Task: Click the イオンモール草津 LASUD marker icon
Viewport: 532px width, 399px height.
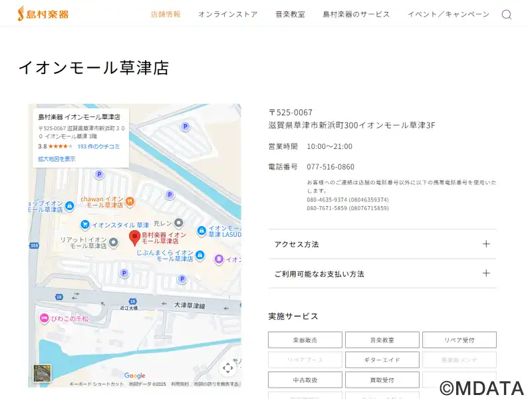Action: [x=201, y=231]
